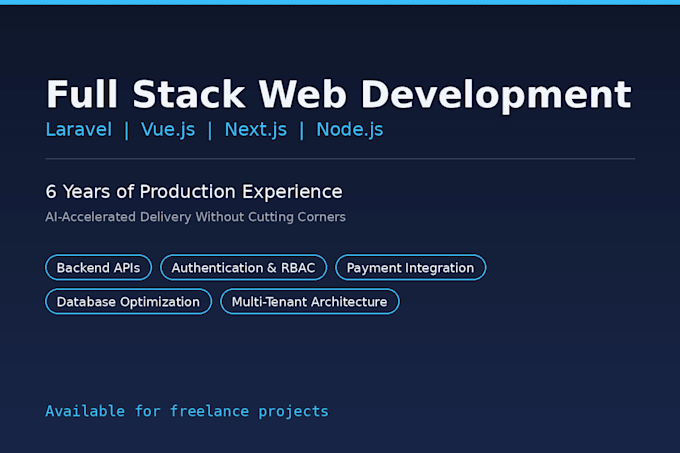Select the Vue.js tech label

click(x=168, y=130)
